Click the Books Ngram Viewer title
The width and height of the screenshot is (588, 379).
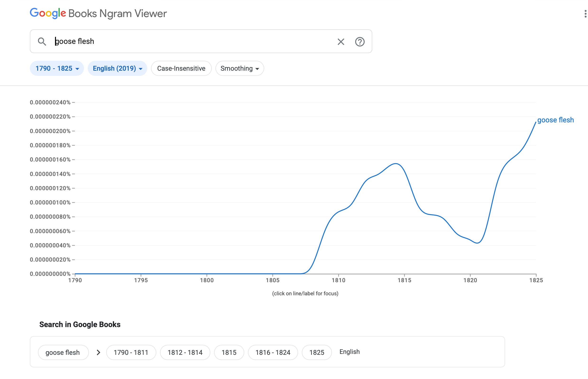(x=118, y=14)
